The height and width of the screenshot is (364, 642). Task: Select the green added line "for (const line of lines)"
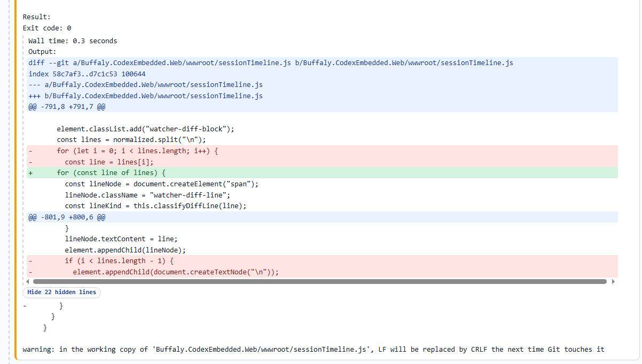(112, 172)
